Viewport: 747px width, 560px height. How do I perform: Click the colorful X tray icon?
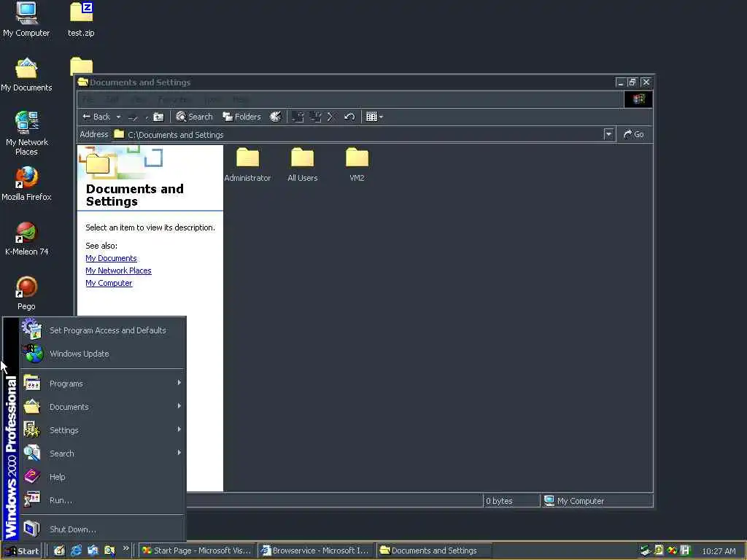pos(672,551)
